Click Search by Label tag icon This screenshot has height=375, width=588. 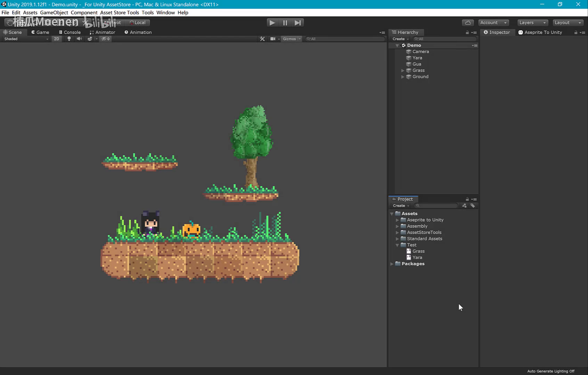[473, 206]
